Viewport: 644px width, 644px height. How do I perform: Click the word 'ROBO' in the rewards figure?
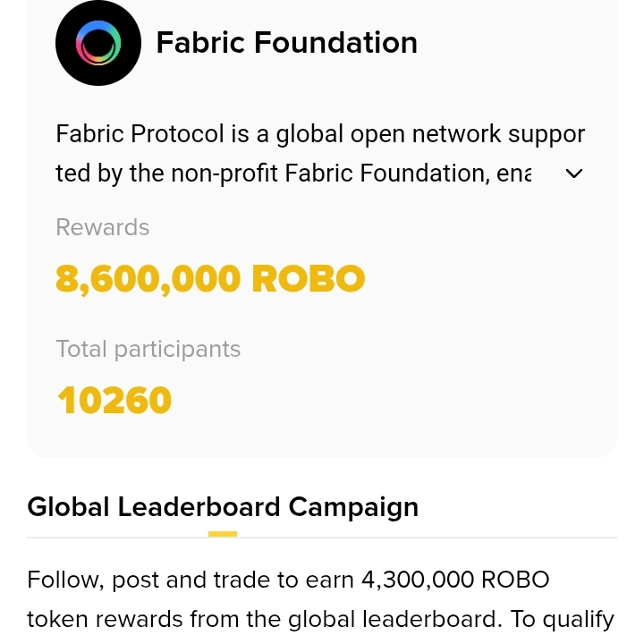[x=309, y=278]
